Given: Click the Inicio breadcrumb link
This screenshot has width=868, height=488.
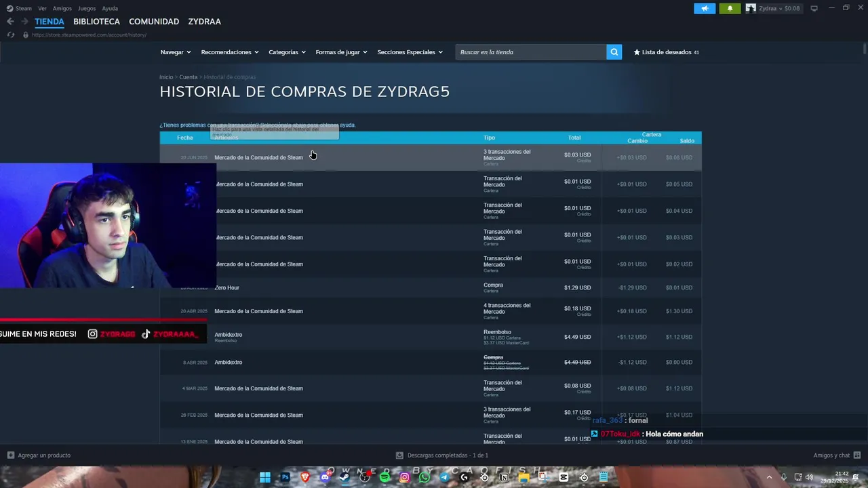Looking at the screenshot, I should tap(166, 77).
